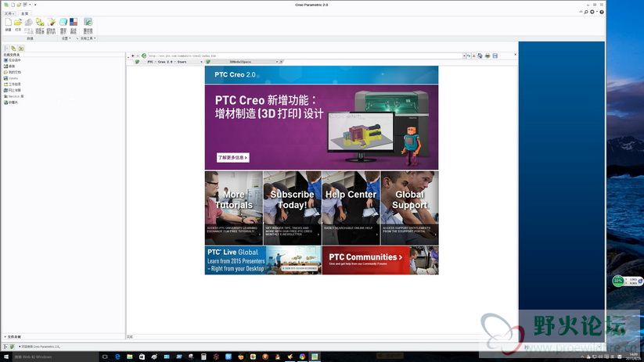644x362 pixels.
Task: Open Chrome from the taskbar
Action: (302, 357)
